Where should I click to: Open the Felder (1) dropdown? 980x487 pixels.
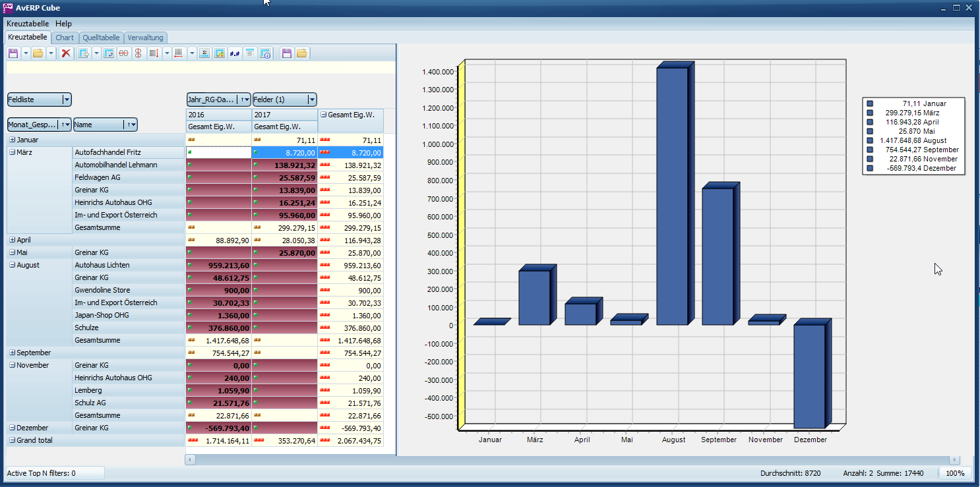[311, 100]
